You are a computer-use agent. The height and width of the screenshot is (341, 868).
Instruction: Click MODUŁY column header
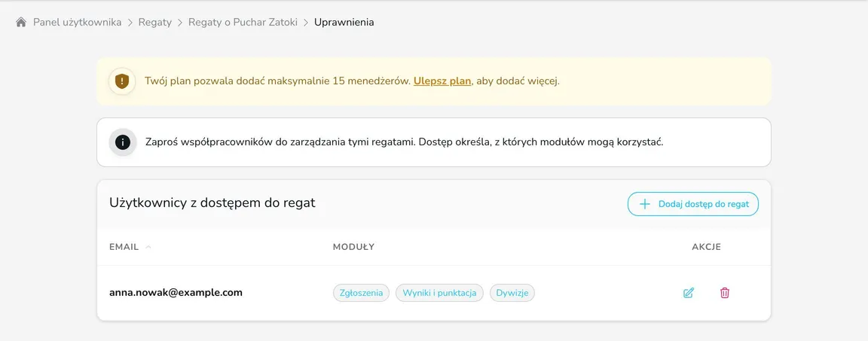(x=353, y=247)
